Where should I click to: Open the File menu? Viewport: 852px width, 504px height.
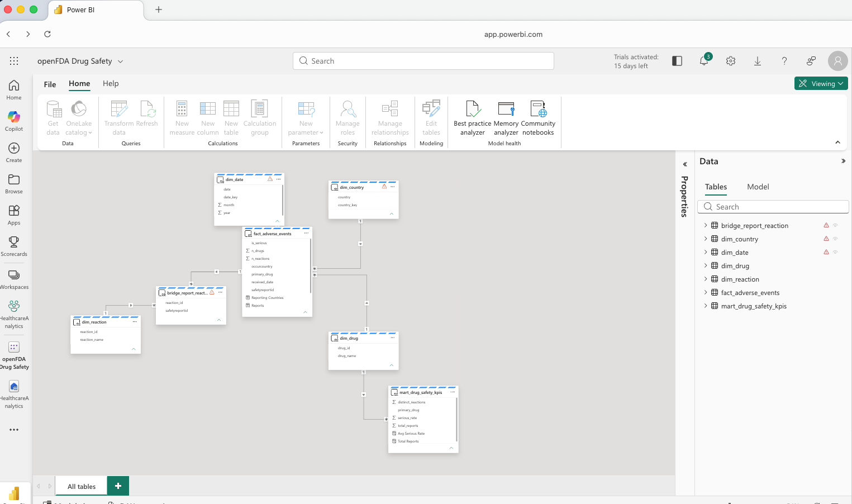point(50,84)
